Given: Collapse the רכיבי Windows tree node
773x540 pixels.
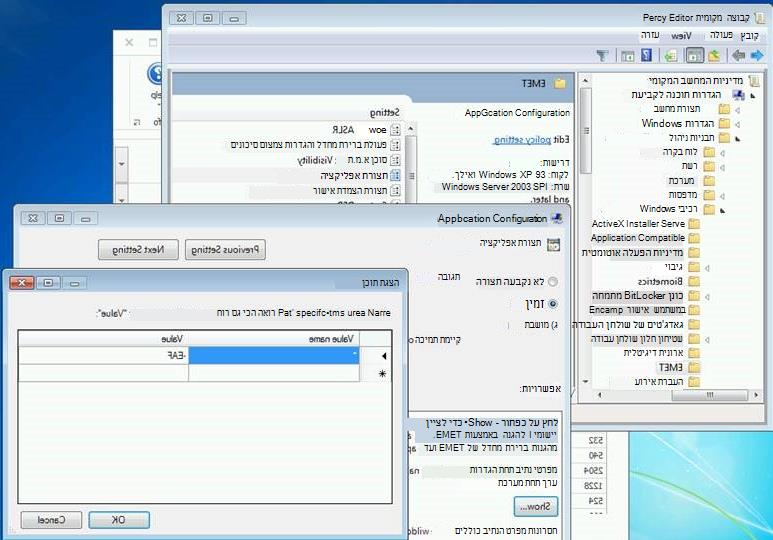Looking at the screenshot, I should pyautogui.click(x=722, y=211).
